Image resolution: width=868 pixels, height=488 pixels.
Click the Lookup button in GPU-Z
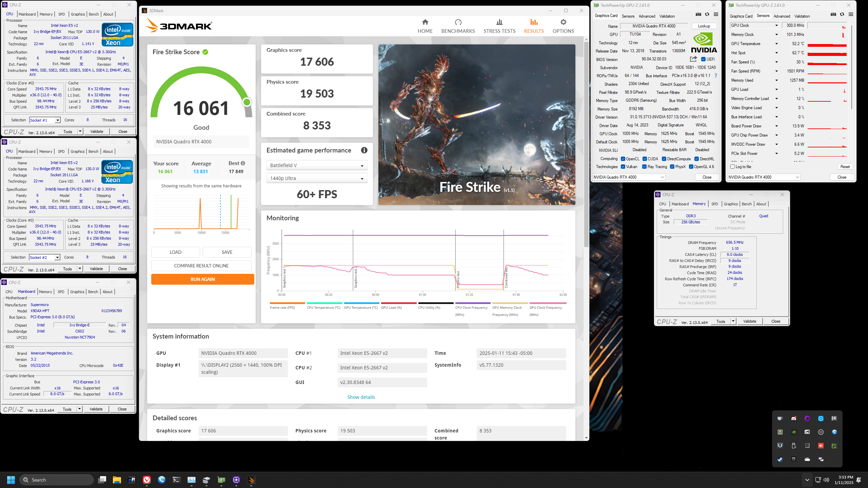point(704,26)
